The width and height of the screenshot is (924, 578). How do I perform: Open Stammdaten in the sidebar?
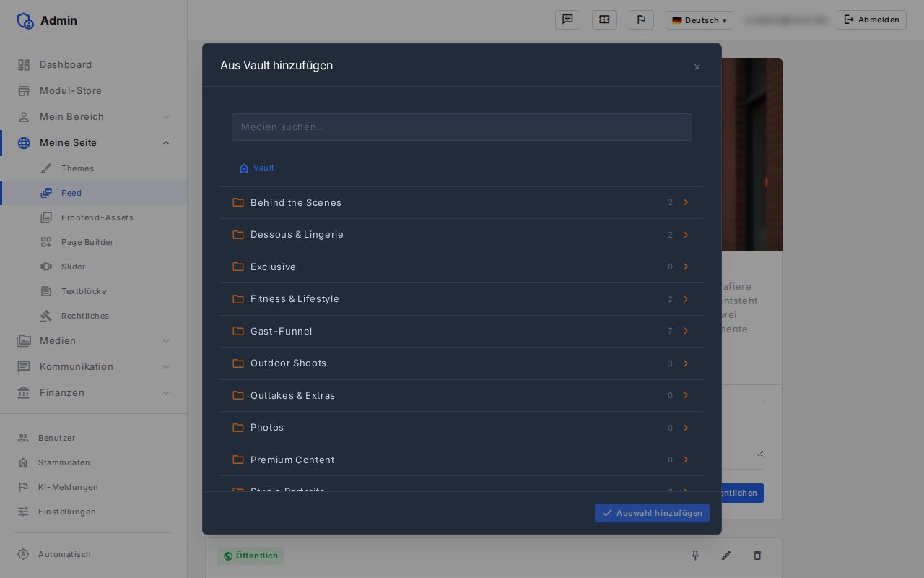click(94, 462)
